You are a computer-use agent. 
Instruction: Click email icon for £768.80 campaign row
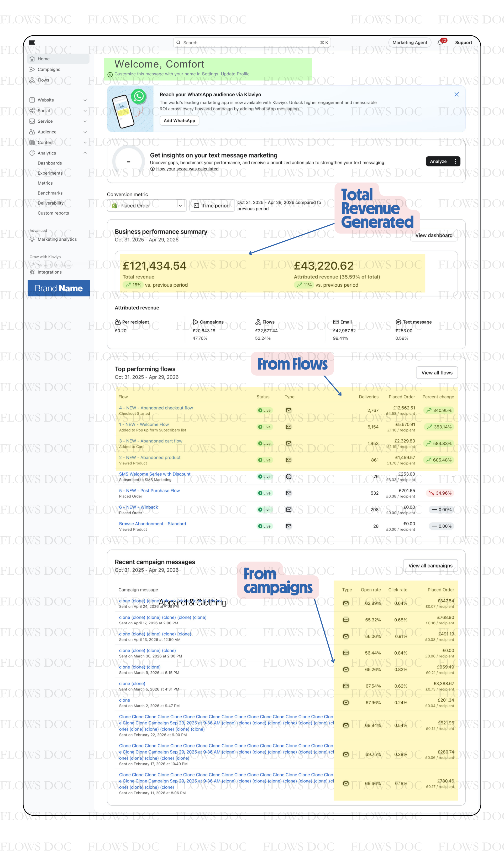point(346,620)
